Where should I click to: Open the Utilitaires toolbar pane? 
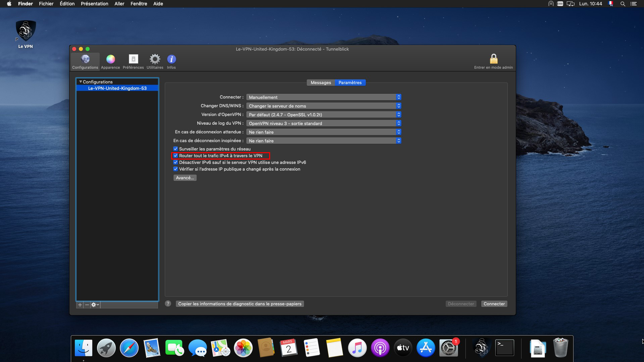[x=155, y=62]
